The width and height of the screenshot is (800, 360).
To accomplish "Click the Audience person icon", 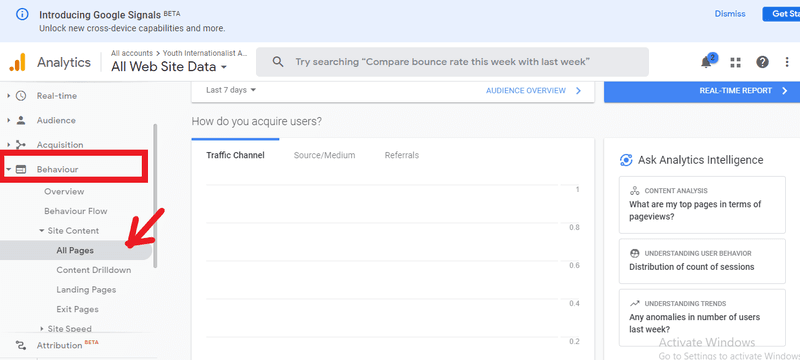I will (x=21, y=120).
